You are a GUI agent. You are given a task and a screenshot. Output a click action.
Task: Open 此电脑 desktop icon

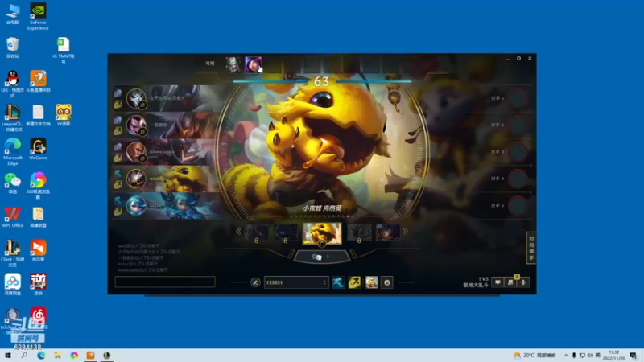click(13, 14)
